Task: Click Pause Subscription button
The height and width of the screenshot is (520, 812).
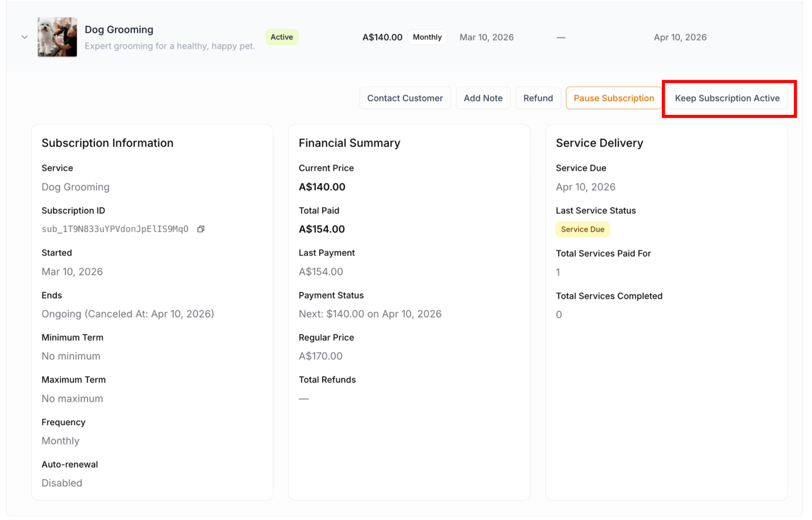Action: pos(613,98)
